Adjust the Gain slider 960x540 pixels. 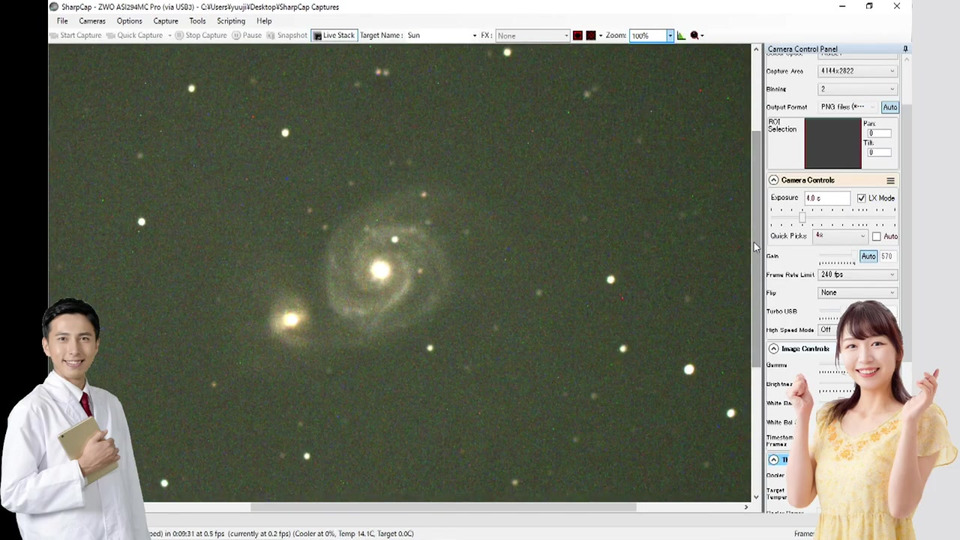[x=838, y=256]
